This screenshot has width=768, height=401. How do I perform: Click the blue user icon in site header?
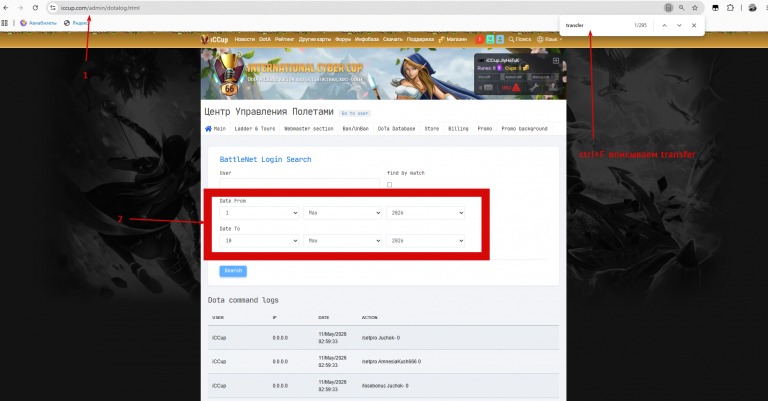click(x=500, y=39)
